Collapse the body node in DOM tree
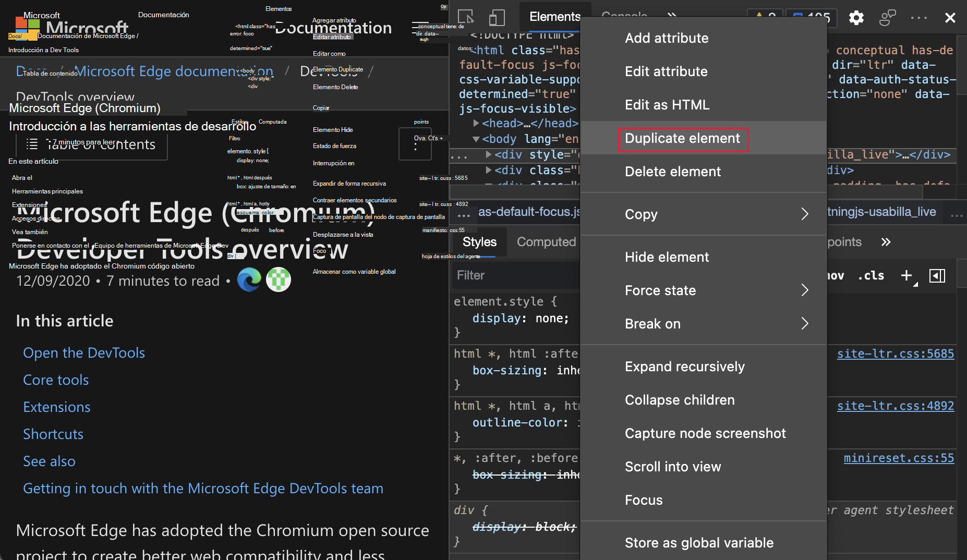This screenshot has height=560, width=967. (x=476, y=139)
